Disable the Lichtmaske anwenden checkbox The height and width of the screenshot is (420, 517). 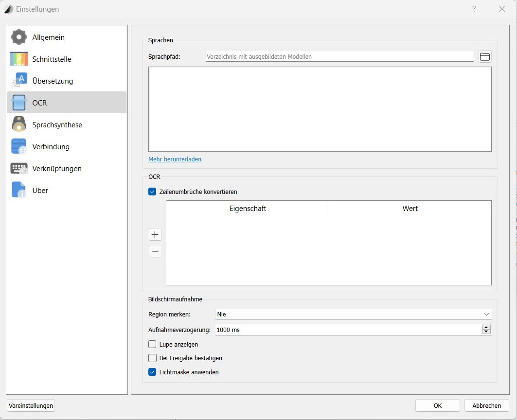point(152,372)
